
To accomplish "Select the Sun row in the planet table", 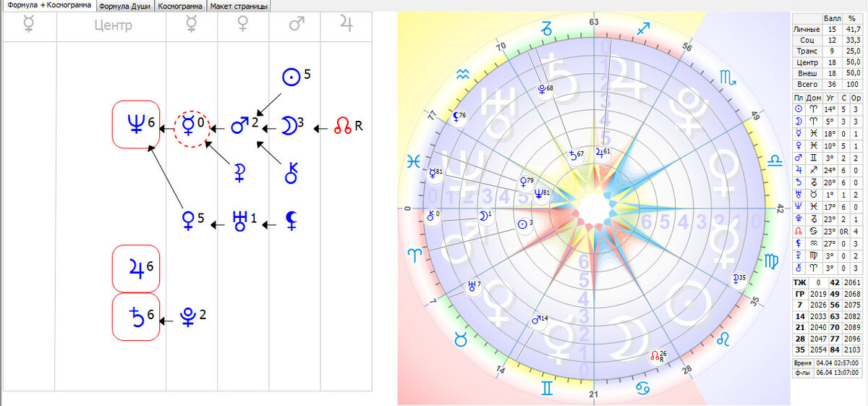I will tap(827, 109).
